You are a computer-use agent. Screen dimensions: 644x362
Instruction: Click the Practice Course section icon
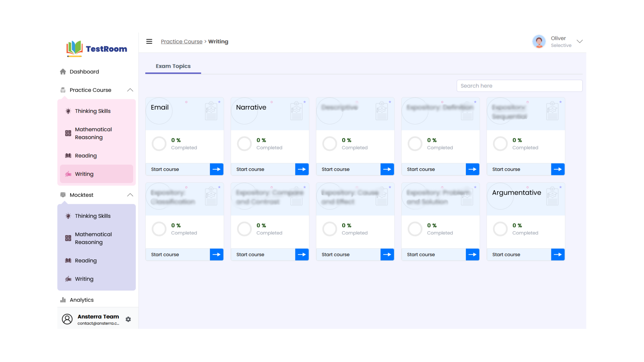(x=63, y=90)
